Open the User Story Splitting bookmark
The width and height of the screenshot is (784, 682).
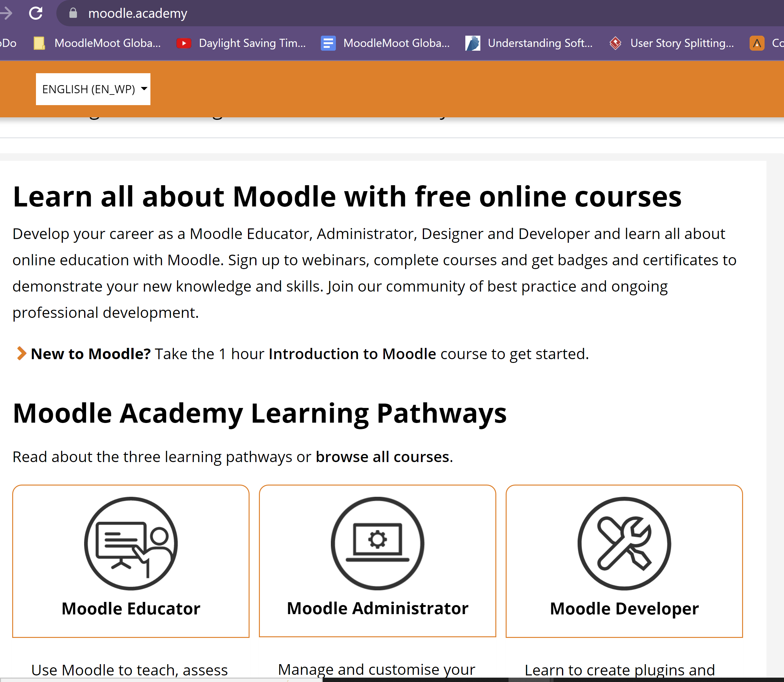point(672,43)
